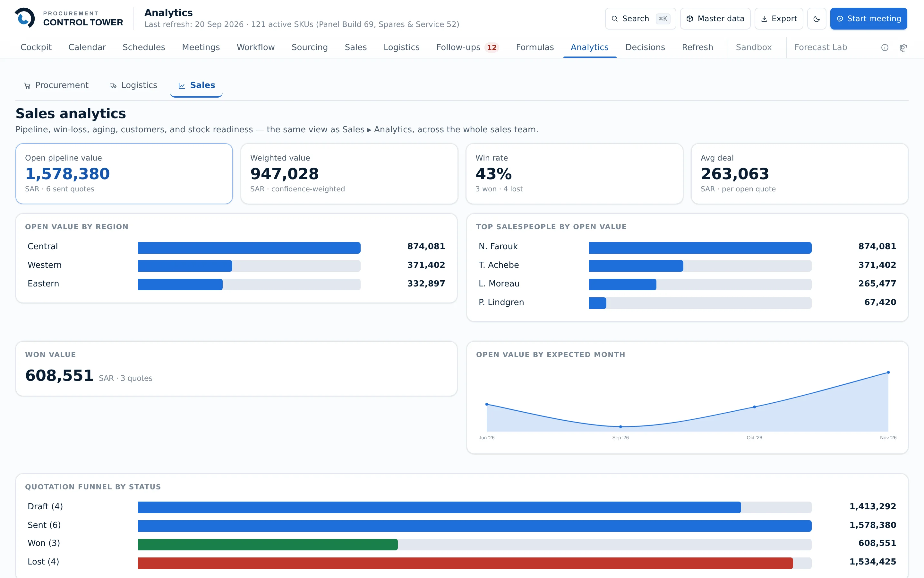Click the value 67,420 for P. Lindgren
Viewport: 924px width, 578px height.
(x=880, y=302)
